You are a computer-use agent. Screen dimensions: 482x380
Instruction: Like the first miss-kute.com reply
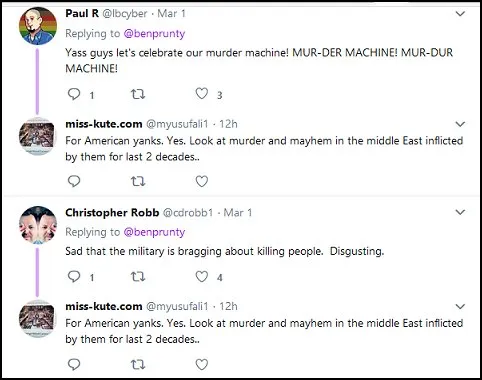pos(202,181)
